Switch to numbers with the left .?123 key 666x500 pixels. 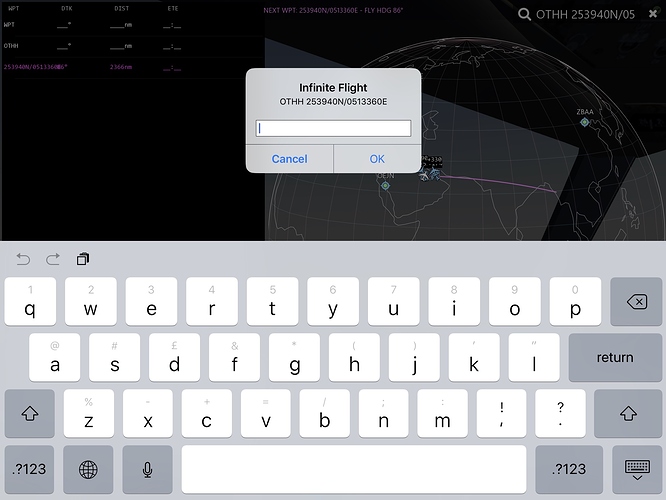coord(29,469)
